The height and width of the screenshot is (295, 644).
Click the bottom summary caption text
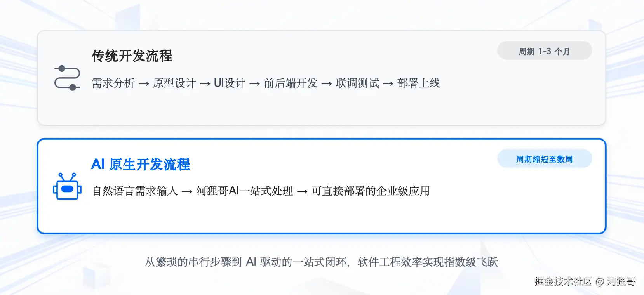[322, 262]
